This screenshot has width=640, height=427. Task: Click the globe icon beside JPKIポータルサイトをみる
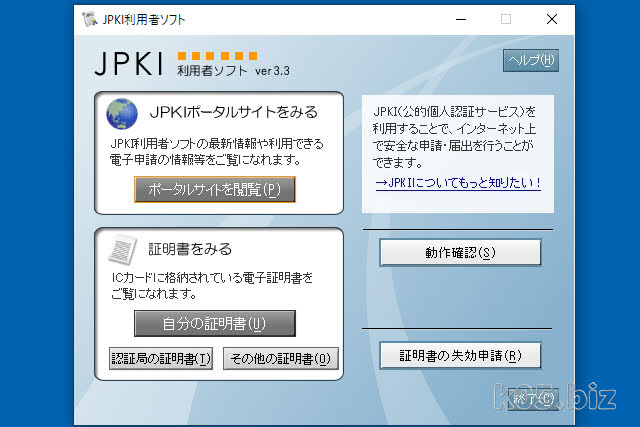122,113
